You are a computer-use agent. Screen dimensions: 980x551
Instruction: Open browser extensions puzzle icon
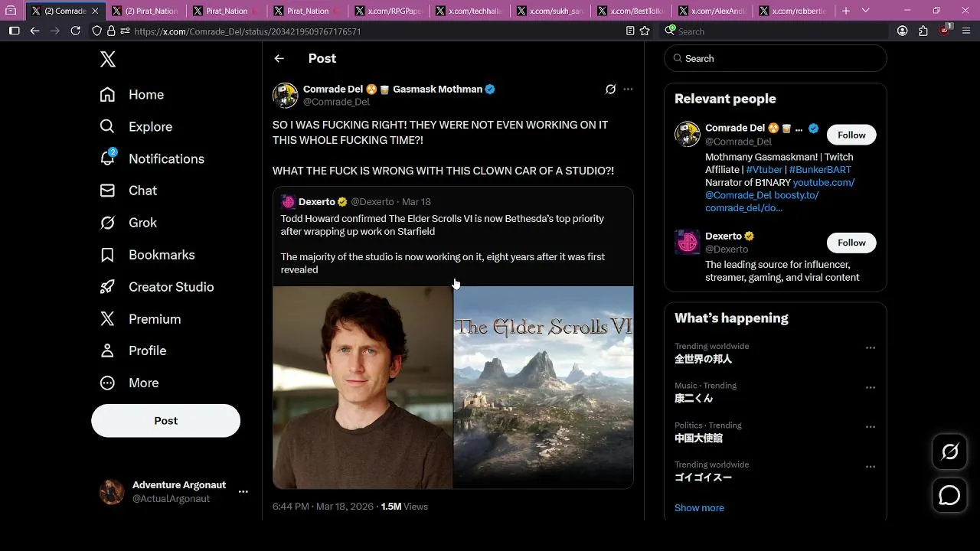923,31
